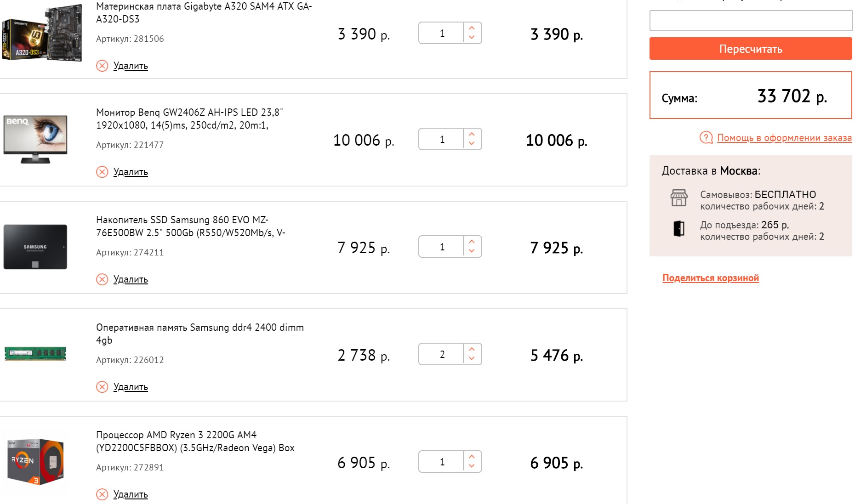The height and width of the screenshot is (504, 855).
Task: Open the Benq monitor product thumbnail
Action: pyautogui.click(x=35, y=139)
